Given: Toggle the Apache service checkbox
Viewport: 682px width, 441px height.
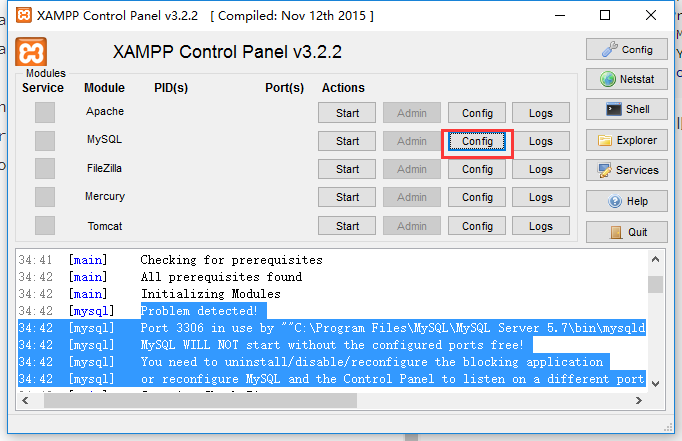Looking at the screenshot, I should point(45,113).
